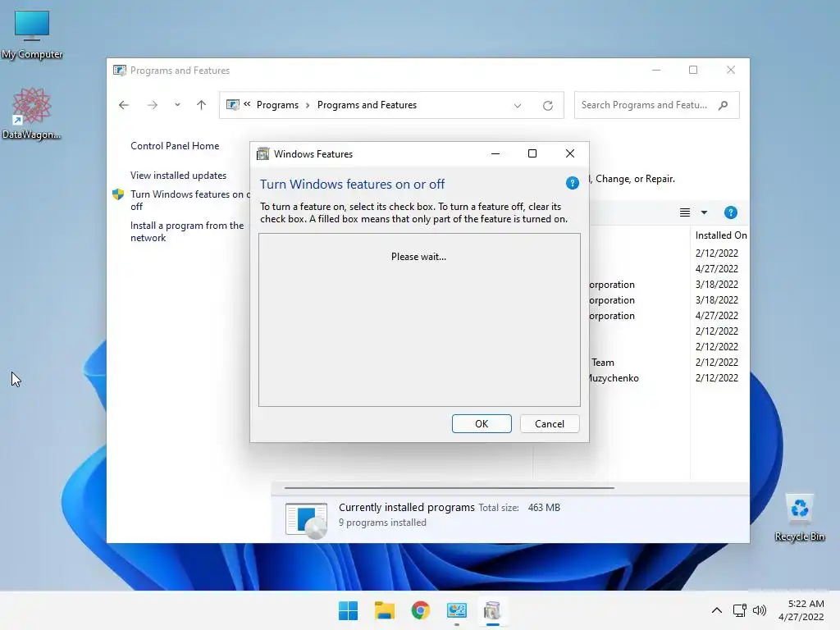The width and height of the screenshot is (840, 630).
Task: Select the row with publisher Muzychenko
Action: 612,378
